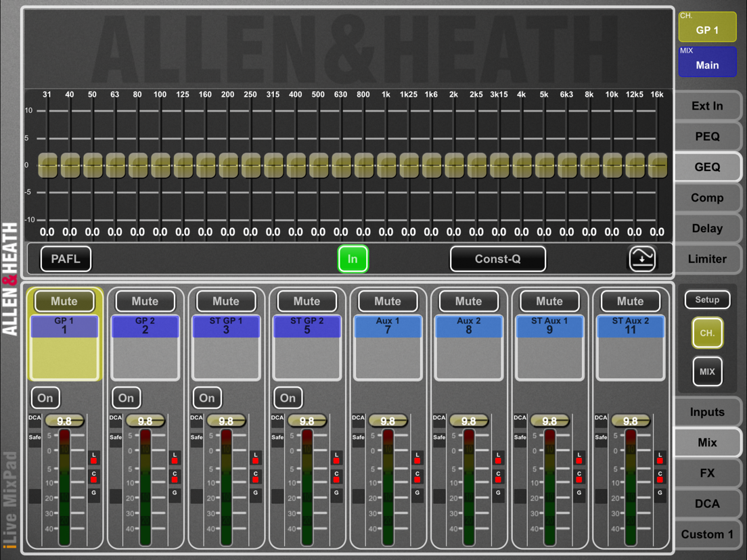The image size is (747, 560).
Task: Select the Aux 2 channel strip
Action: point(469,347)
